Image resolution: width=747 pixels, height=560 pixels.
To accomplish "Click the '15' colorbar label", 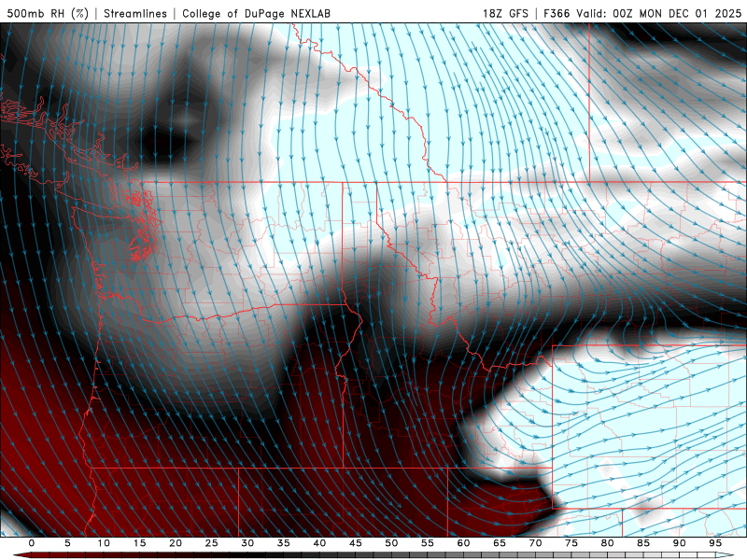I will pos(139,543).
